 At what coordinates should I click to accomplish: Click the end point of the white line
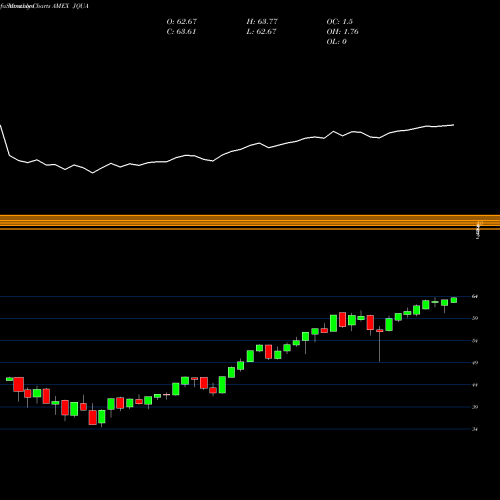click(x=454, y=125)
